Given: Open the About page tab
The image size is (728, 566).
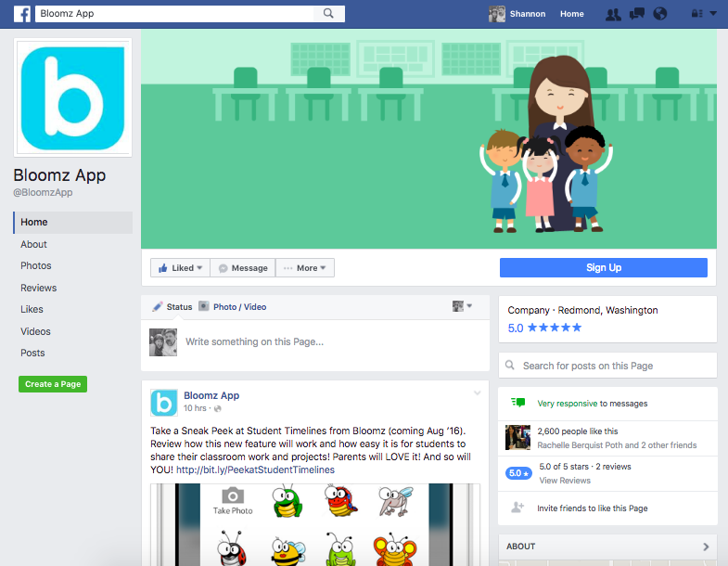Looking at the screenshot, I should point(33,244).
